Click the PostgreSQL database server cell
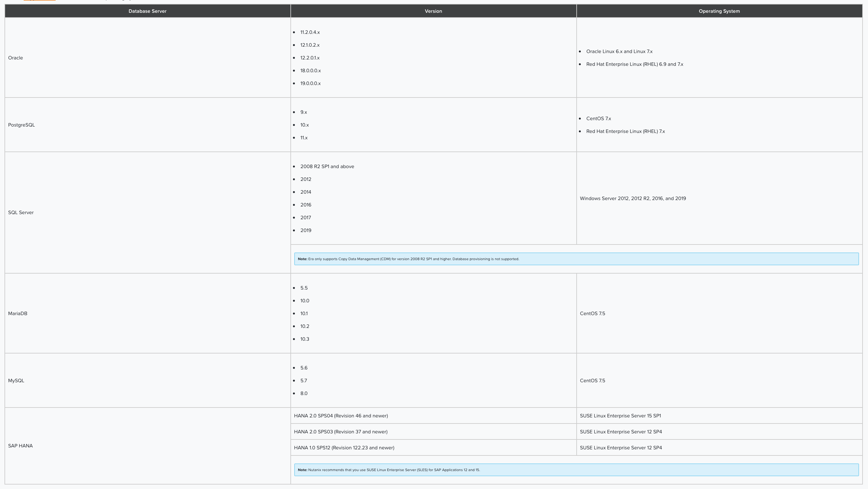Viewport: 868px width, 489px height. (147, 125)
